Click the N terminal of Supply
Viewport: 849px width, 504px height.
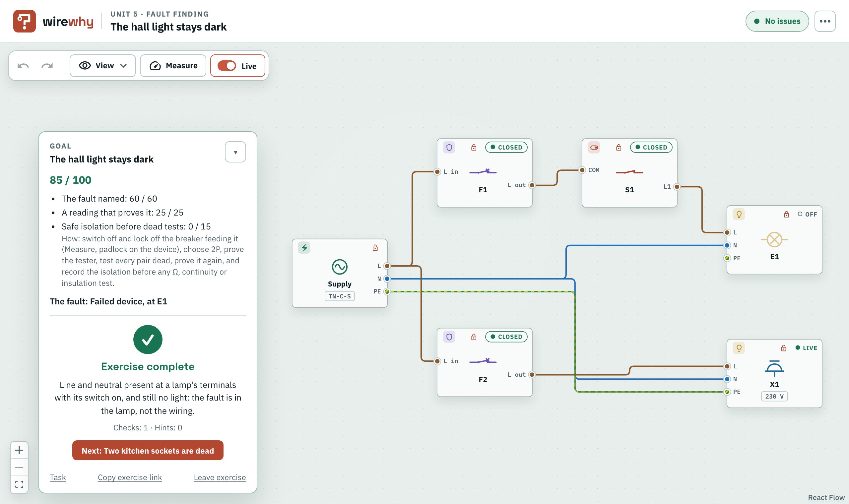pos(387,279)
